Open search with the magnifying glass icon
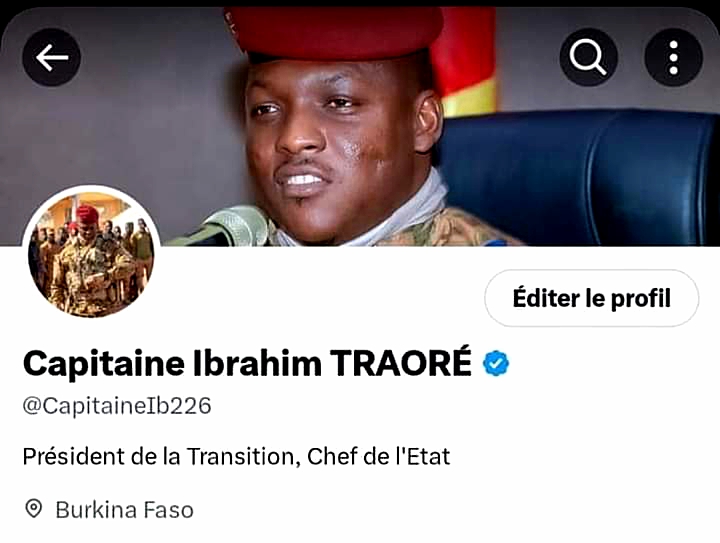The width and height of the screenshot is (720, 543). pos(588,57)
